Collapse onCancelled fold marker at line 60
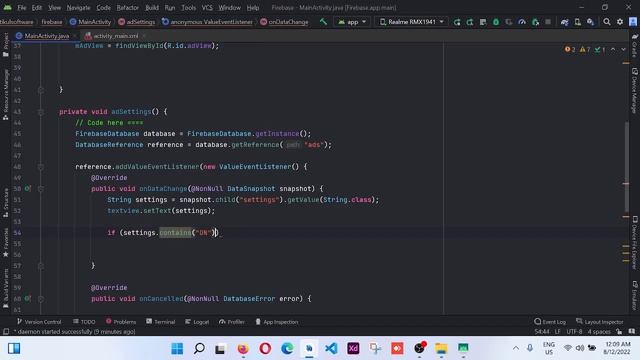640x360 pixels. coord(41,298)
